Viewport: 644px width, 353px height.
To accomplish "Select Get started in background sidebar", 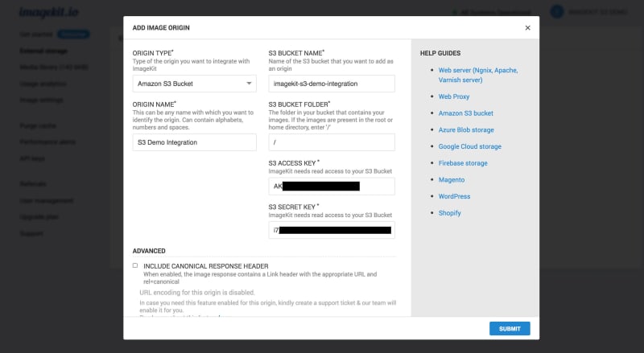I will 36,34.
